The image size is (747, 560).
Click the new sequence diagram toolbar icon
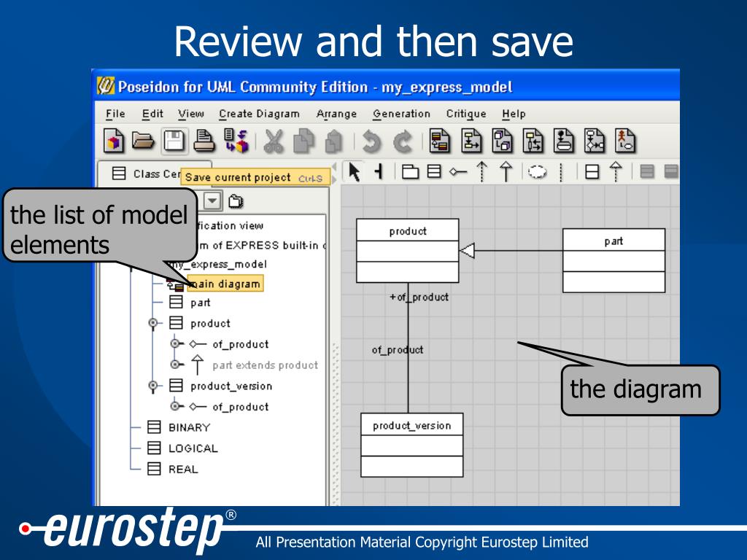click(533, 141)
